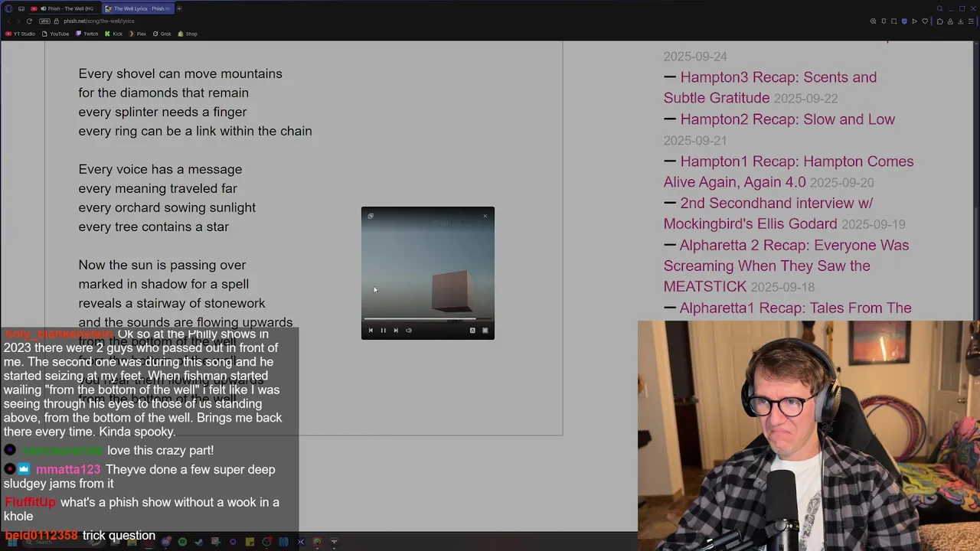Image resolution: width=980 pixels, height=551 pixels.
Task: Open the downloads icon
Action: 960,21
